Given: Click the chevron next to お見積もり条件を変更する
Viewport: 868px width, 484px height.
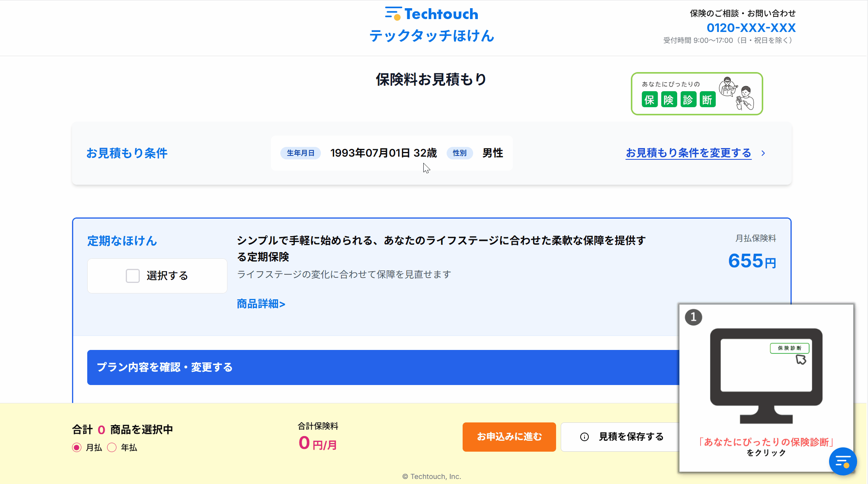Looking at the screenshot, I should click(x=763, y=153).
